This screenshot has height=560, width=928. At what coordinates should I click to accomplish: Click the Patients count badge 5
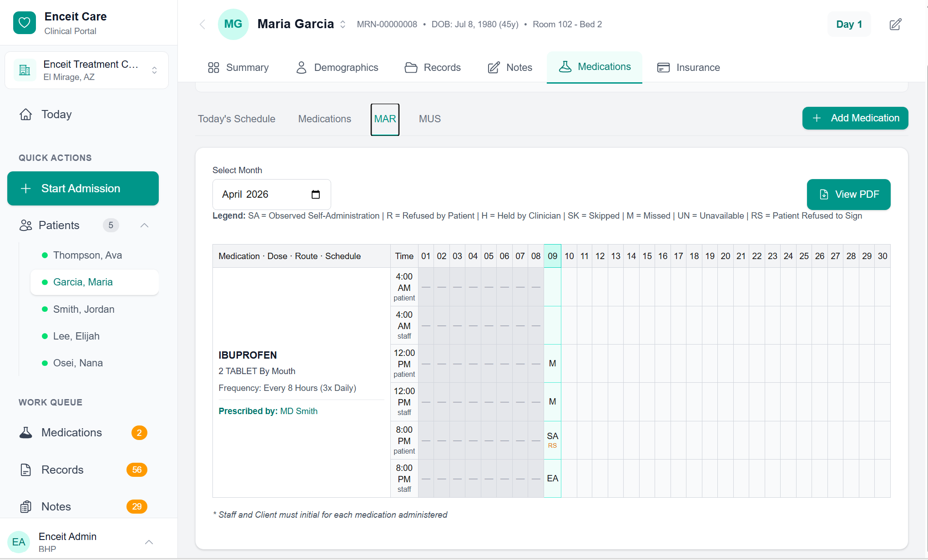111,225
